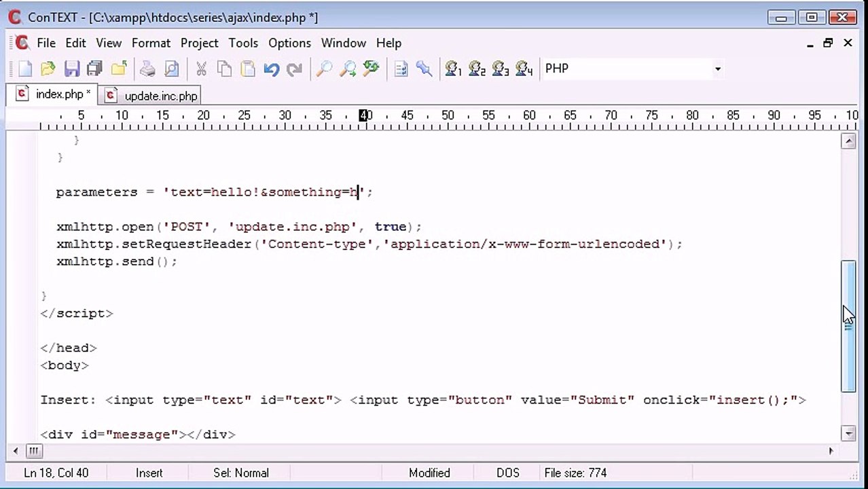Cut selection with the scissors icon
868x489 pixels.
click(201, 69)
